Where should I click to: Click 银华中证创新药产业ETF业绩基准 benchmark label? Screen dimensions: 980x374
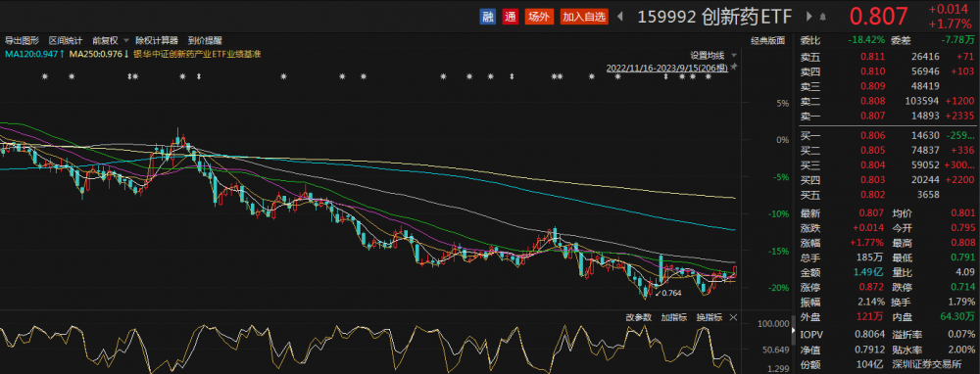tap(197, 54)
